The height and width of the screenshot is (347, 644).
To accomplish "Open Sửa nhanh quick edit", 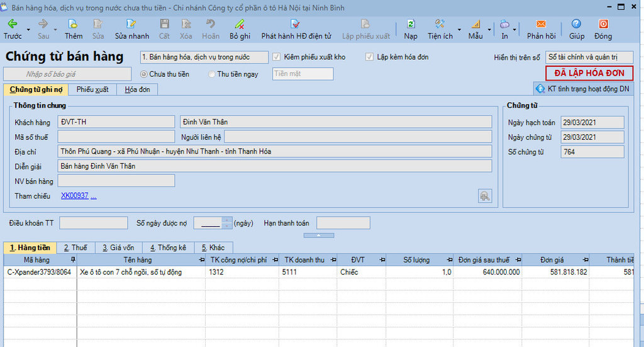I will pyautogui.click(x=132, y=29).
